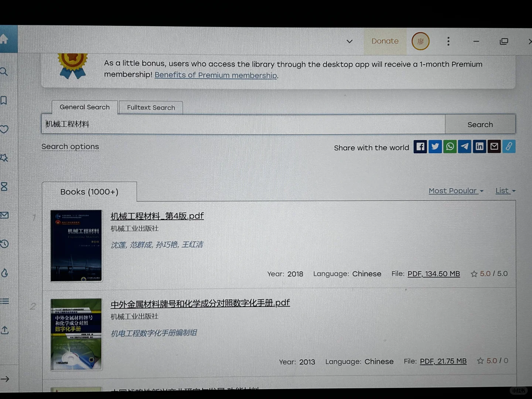Share via Telegram icon

click(464, 147)
